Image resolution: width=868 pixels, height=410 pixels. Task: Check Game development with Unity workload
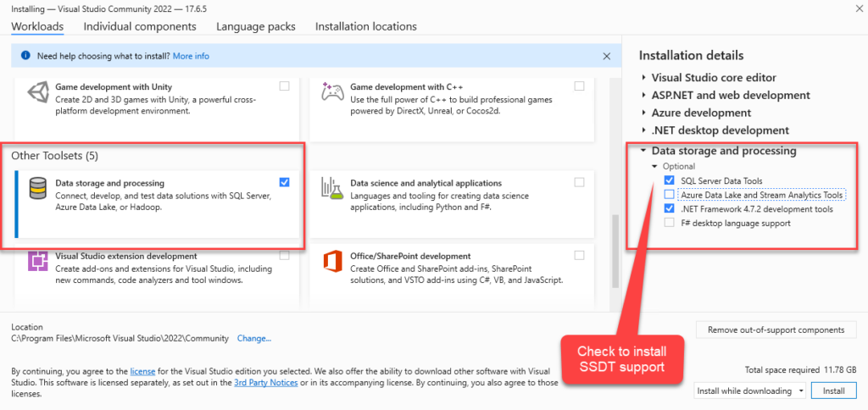284,86
